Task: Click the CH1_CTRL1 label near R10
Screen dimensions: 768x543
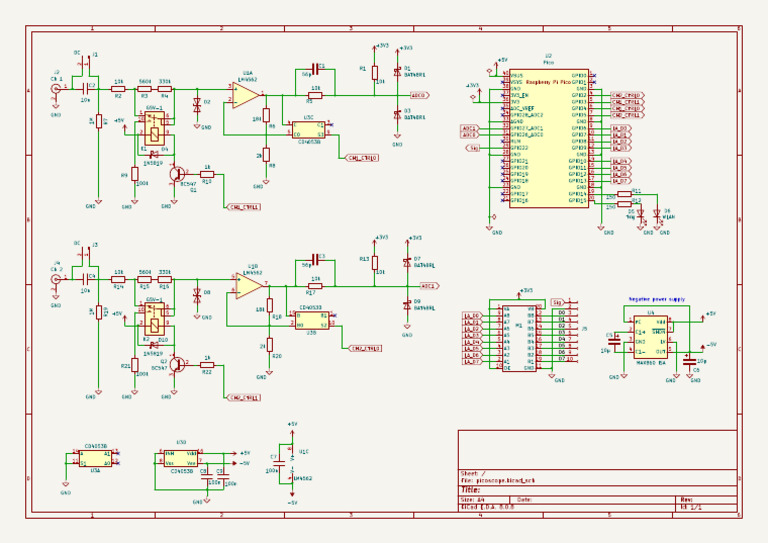Action: point(245,207)
